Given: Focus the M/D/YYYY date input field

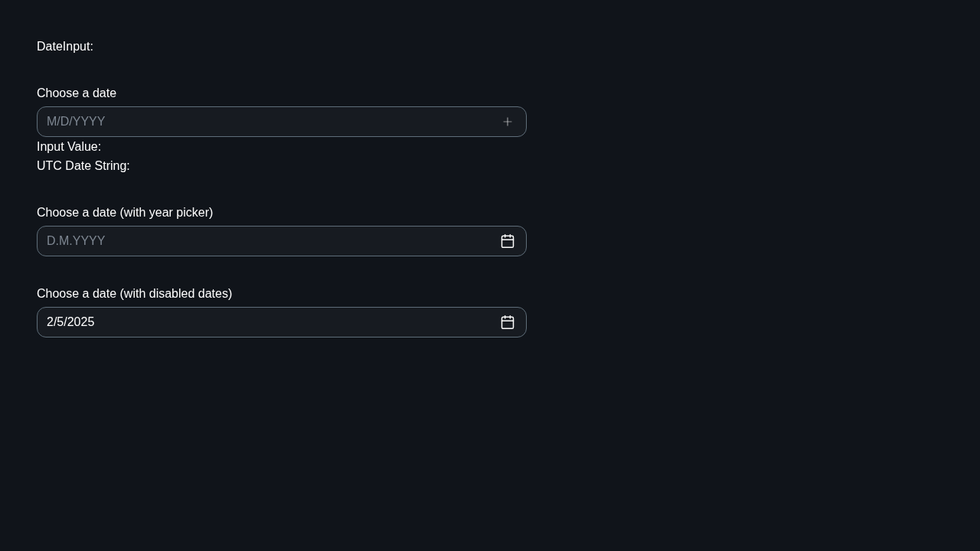Looking at the screenshot, I should (x=282, y=122).
